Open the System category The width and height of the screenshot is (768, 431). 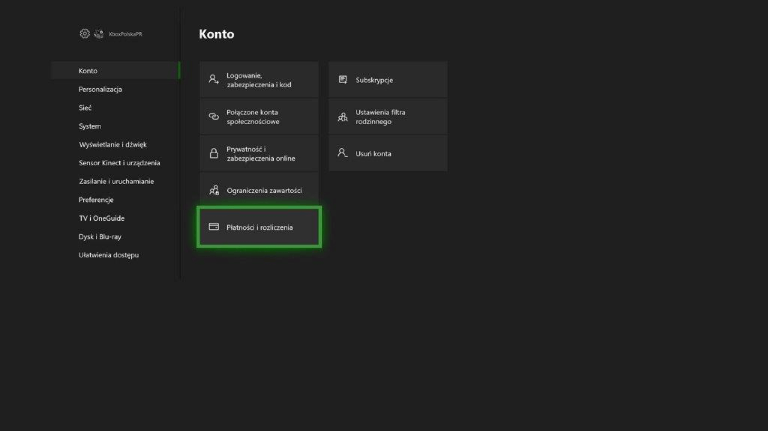(x=90, y=126)
